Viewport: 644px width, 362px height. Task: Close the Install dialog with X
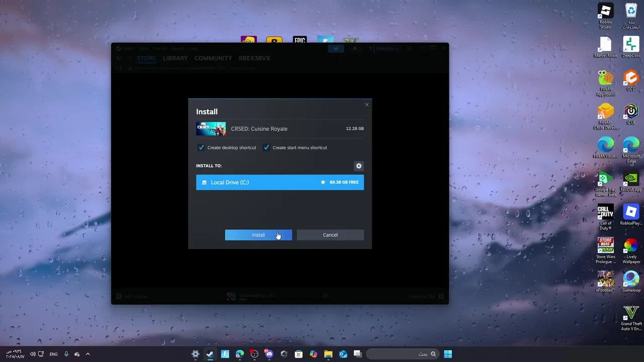coord(367,105)
